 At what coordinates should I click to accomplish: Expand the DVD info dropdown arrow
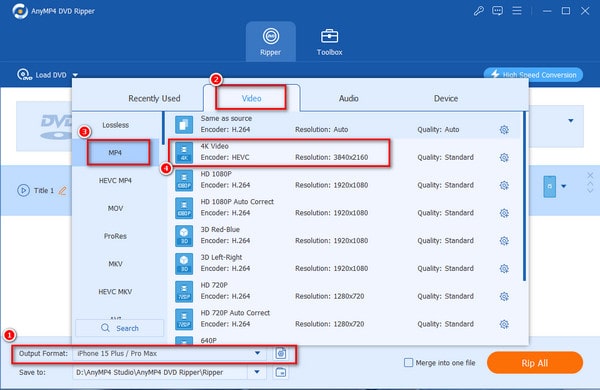click(x=571, y=121)
